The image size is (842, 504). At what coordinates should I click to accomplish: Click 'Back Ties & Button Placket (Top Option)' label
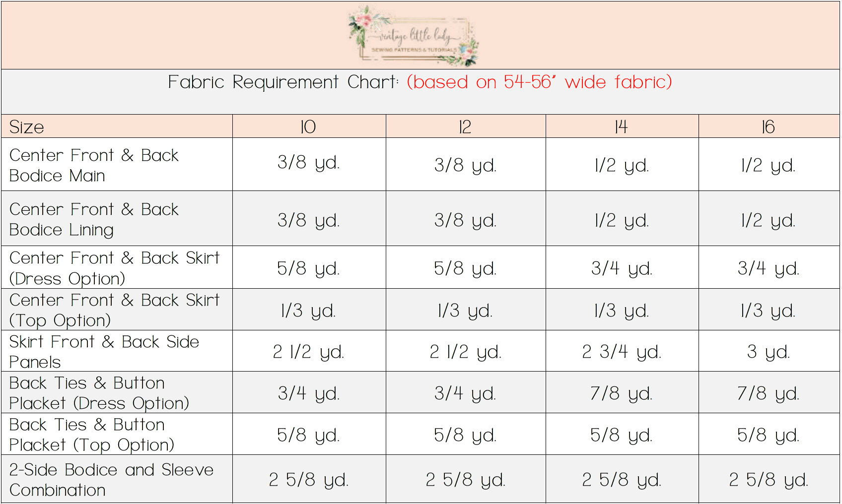coord(92,435)
